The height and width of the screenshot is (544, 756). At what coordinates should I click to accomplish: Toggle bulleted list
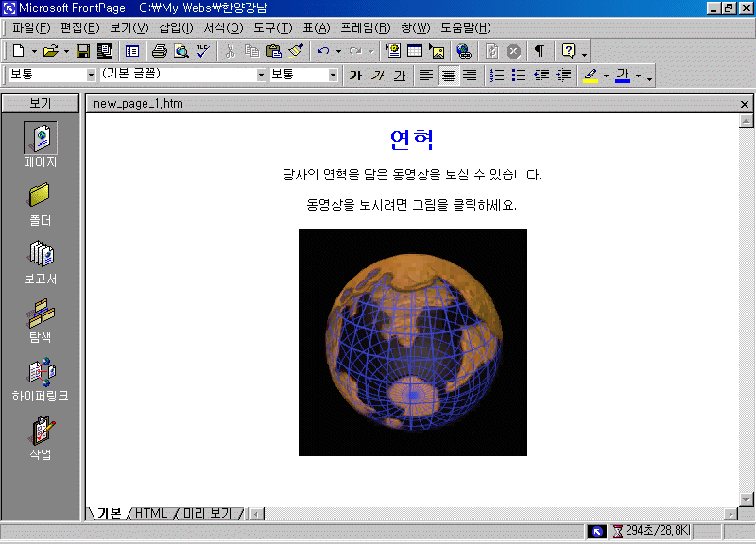[518, 76]
